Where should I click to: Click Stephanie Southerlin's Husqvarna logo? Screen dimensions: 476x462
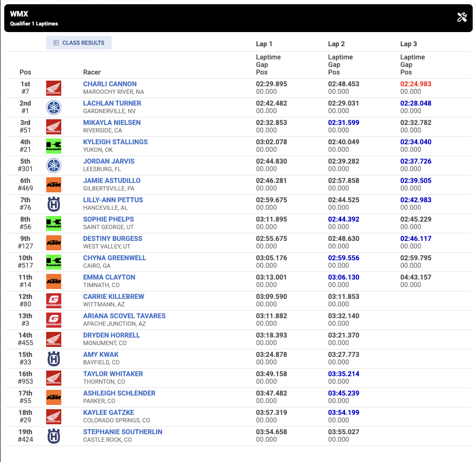[54, 436]
